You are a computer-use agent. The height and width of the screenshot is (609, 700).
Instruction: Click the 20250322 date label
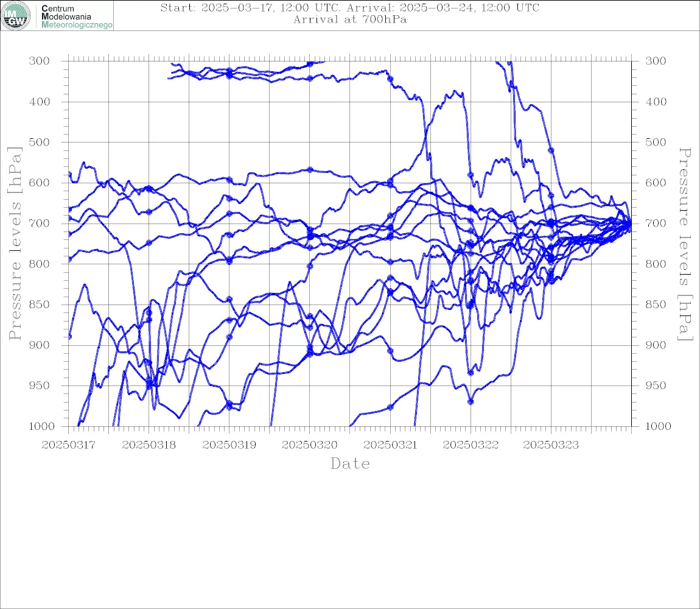click(471, 445)
